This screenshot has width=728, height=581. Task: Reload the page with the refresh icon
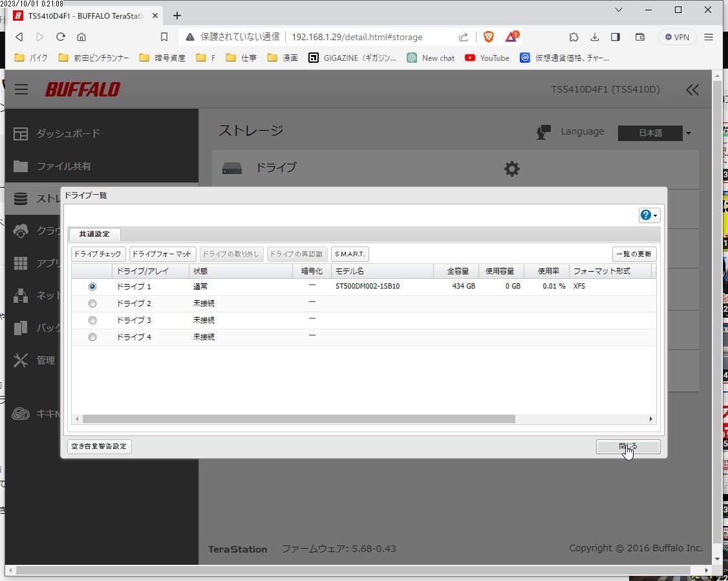[x=60, y=37]
